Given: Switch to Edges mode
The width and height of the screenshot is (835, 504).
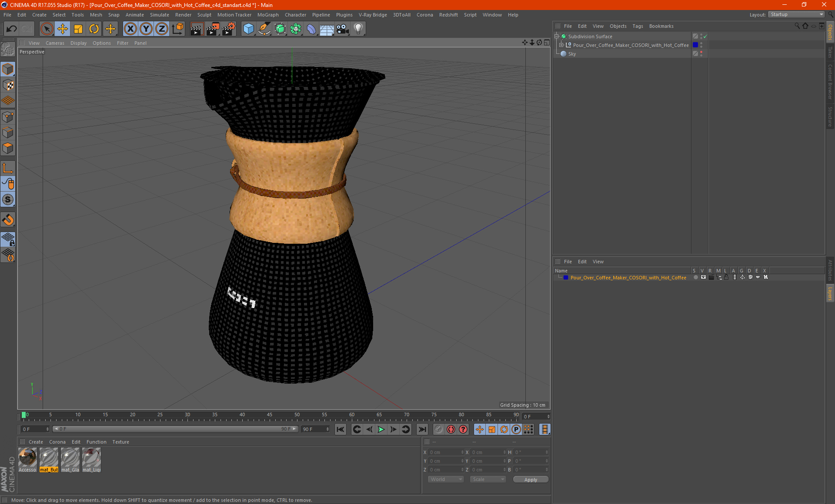Looking at the screenshot, I should pyautogui.click(x=8, y=133).
